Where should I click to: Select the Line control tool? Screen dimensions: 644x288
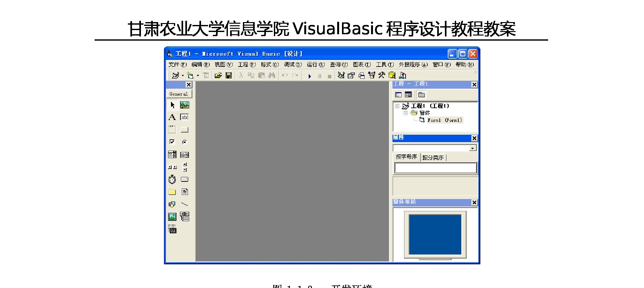click(184, 204)
